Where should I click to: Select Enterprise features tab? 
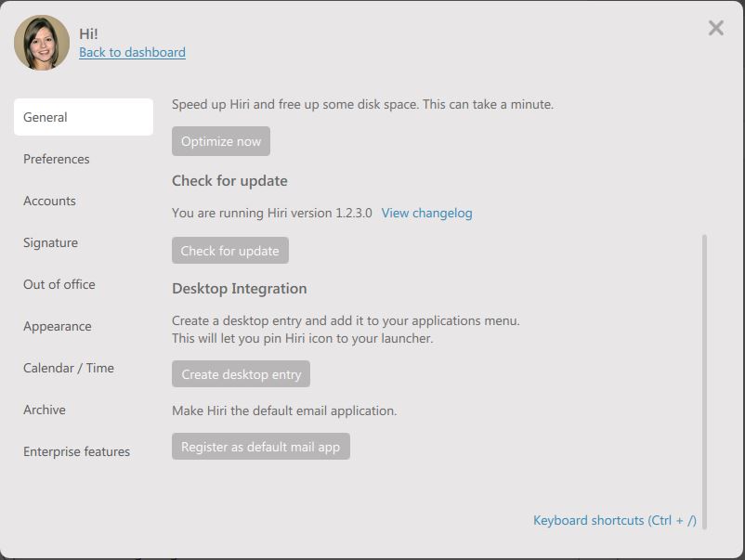pos(76,451)
